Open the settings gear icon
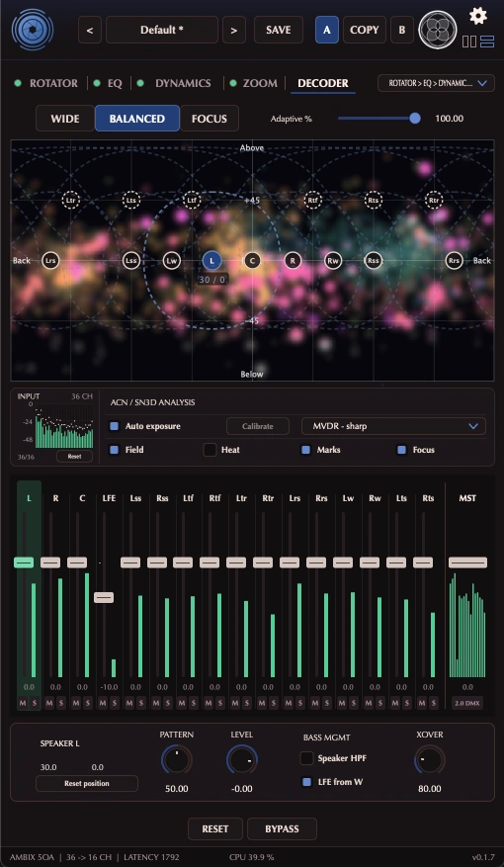Screen dimensions: 504x867 tap(478, 16)
